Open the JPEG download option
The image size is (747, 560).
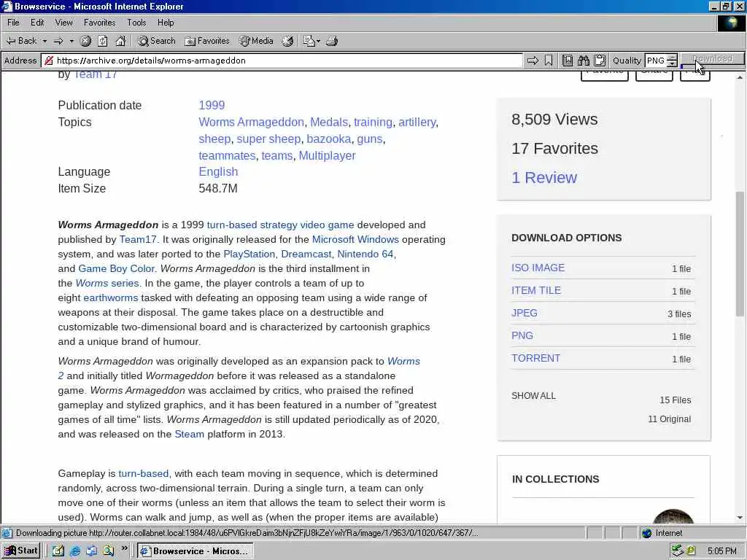(525, 314)
